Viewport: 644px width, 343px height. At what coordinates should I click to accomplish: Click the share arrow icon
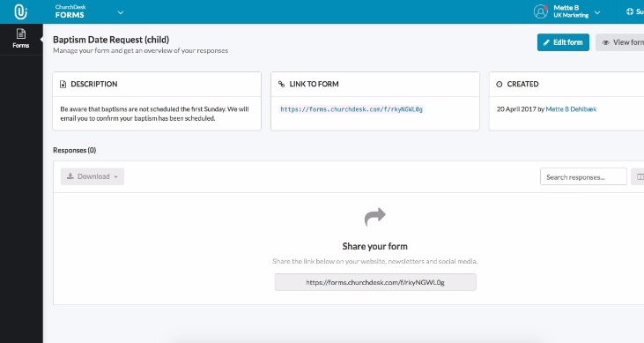(375, 217)
